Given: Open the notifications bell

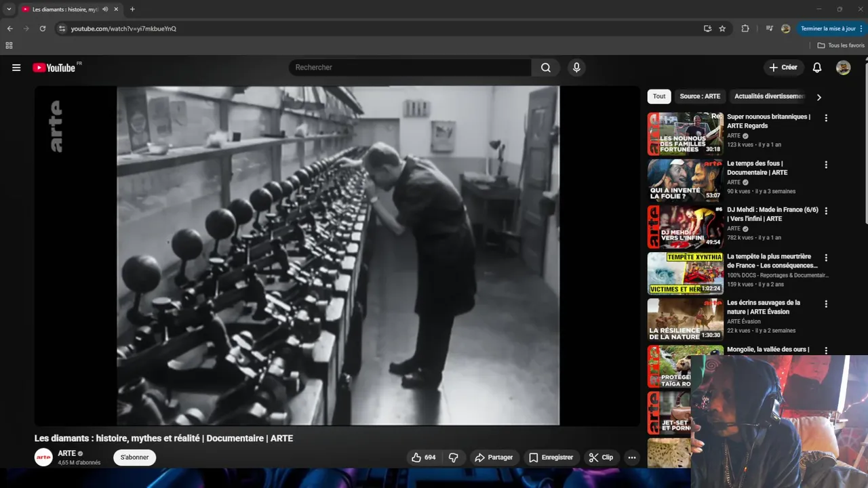Looking at the screenshot, I should click(817, 68).
